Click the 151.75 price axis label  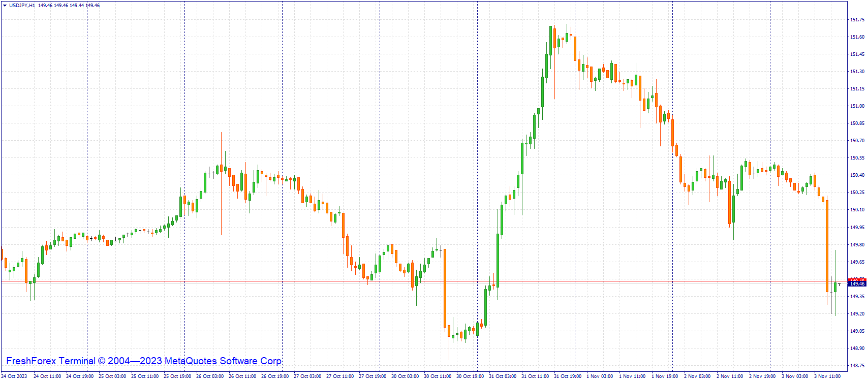coord(857,20)
